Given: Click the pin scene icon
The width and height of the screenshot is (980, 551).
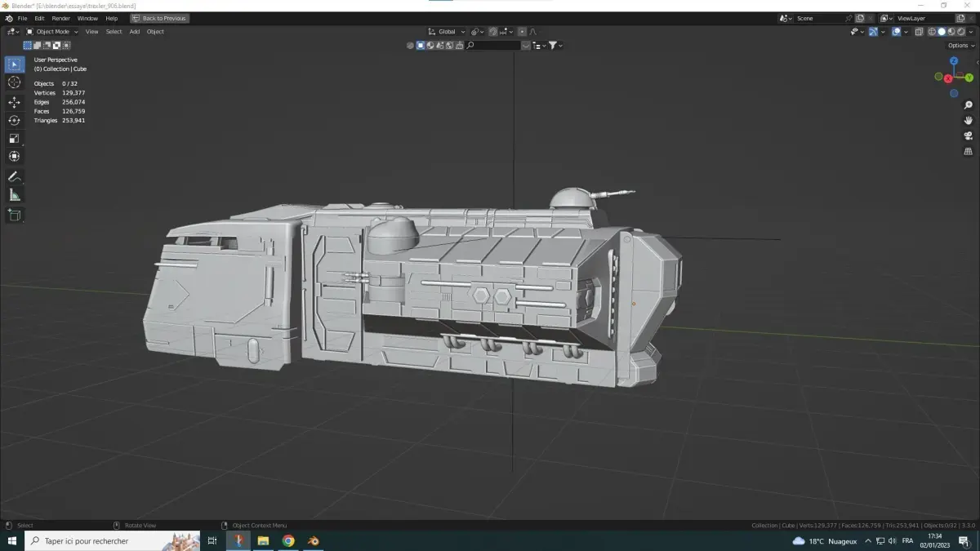Looking at the screenshot, I should (x=849, y=18).
